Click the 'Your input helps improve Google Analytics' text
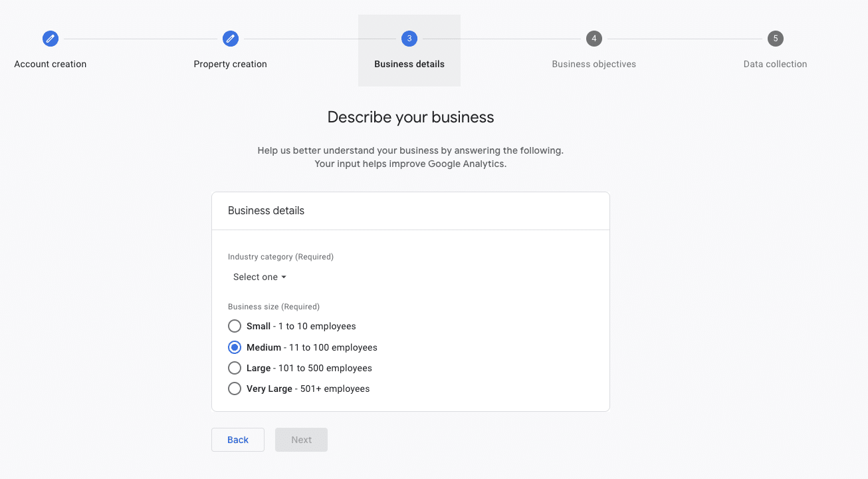This screenshot has width=868, height=479. click(x=411, y=164)
